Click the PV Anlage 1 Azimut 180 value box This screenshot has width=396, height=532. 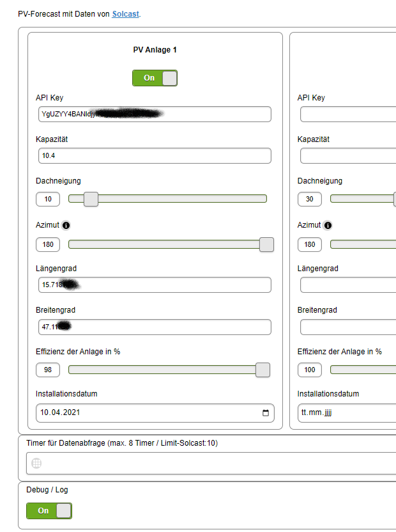coord(48,245)
